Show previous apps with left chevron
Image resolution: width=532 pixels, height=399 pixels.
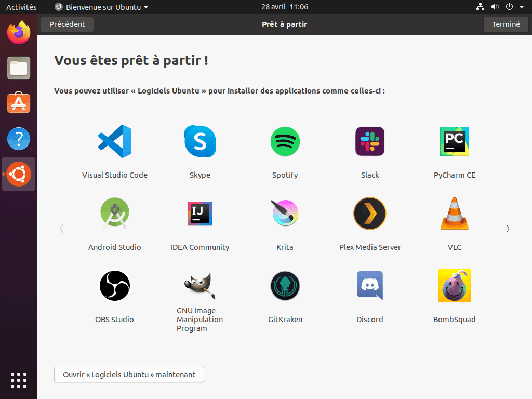(62, 229)
